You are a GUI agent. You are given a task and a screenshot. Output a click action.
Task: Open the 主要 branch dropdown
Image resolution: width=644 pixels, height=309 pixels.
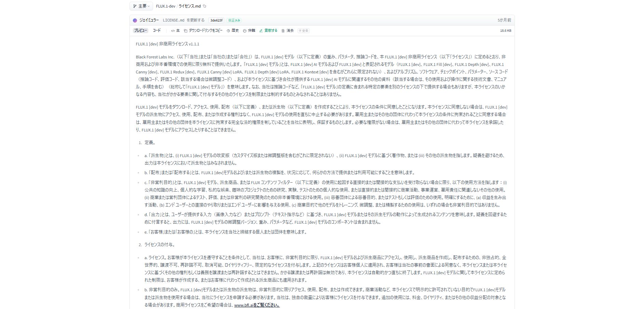point(141,6)
